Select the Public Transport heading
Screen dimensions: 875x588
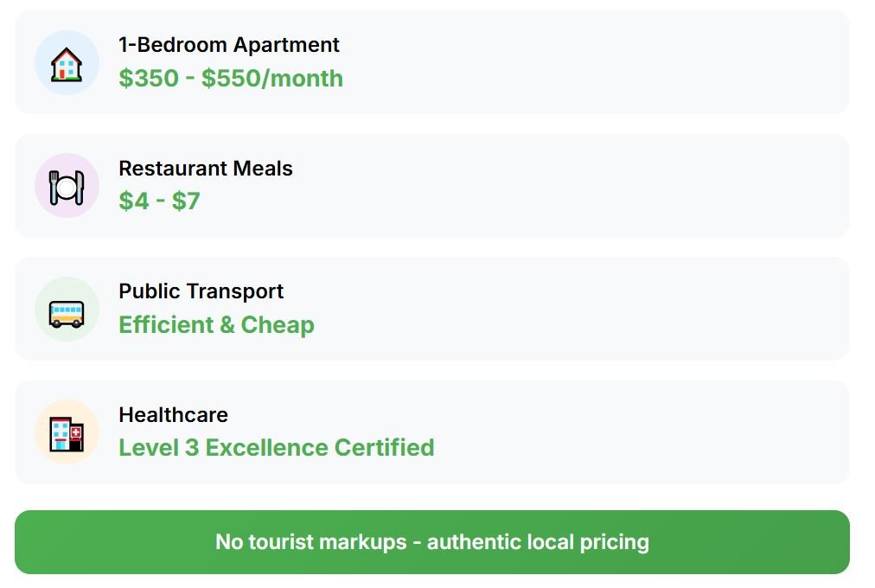coord(201,291)
